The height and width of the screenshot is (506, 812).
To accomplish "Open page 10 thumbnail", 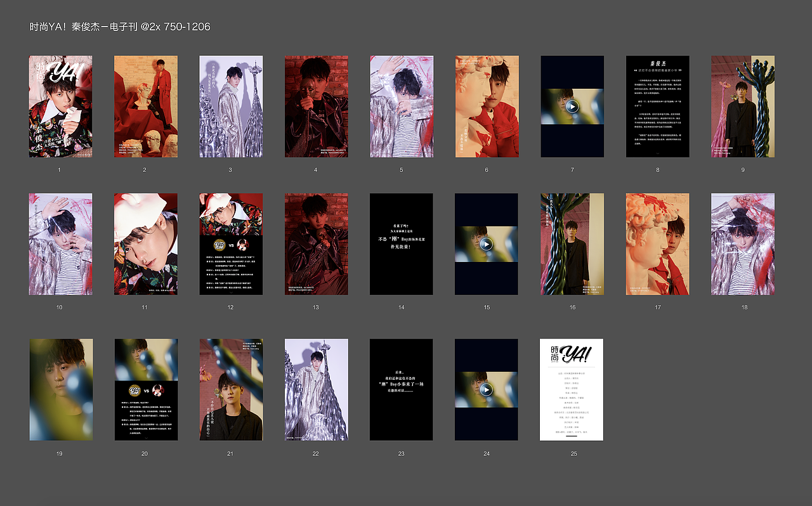I will pos(60,244).
